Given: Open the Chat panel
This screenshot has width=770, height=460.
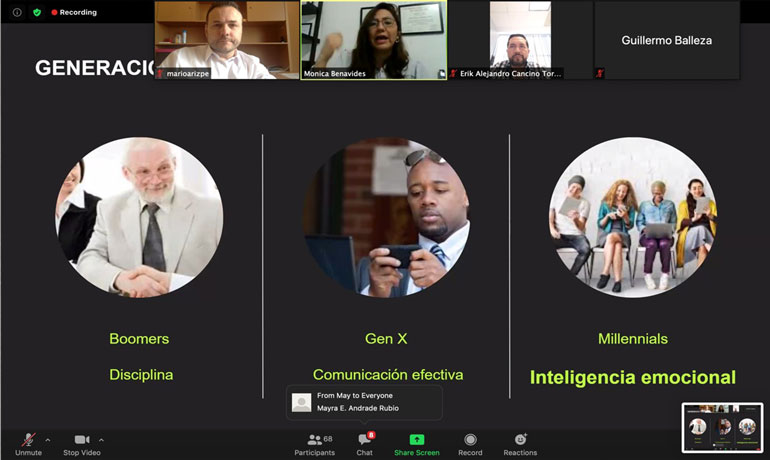Looking at the screenshot, I should click(365, 444).
